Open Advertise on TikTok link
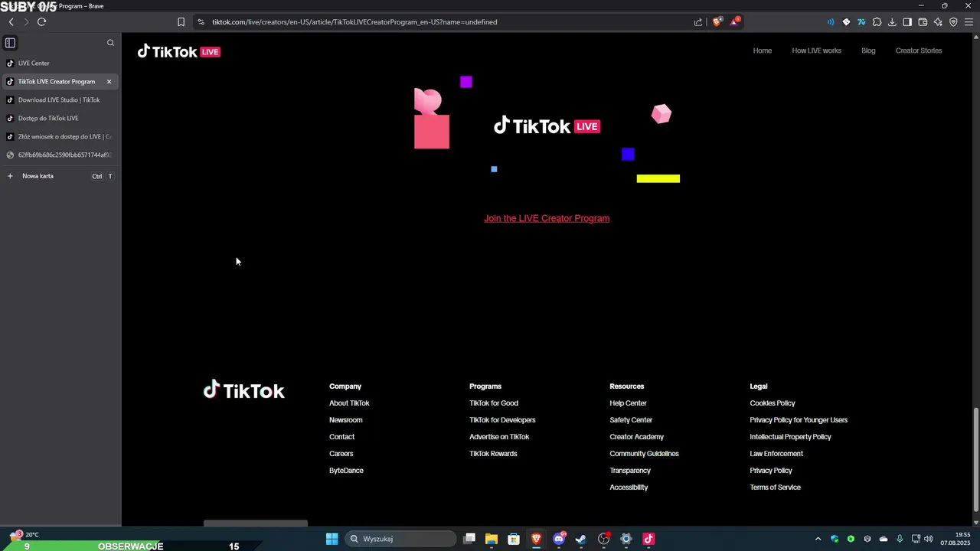The width and height of the screenshot is (980, 551). (499, 437)
